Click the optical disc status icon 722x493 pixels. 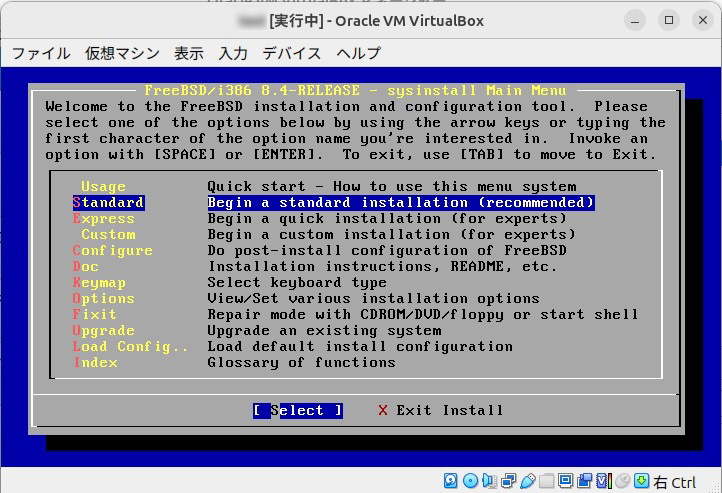pyautogui.click(x=470, y=481)
